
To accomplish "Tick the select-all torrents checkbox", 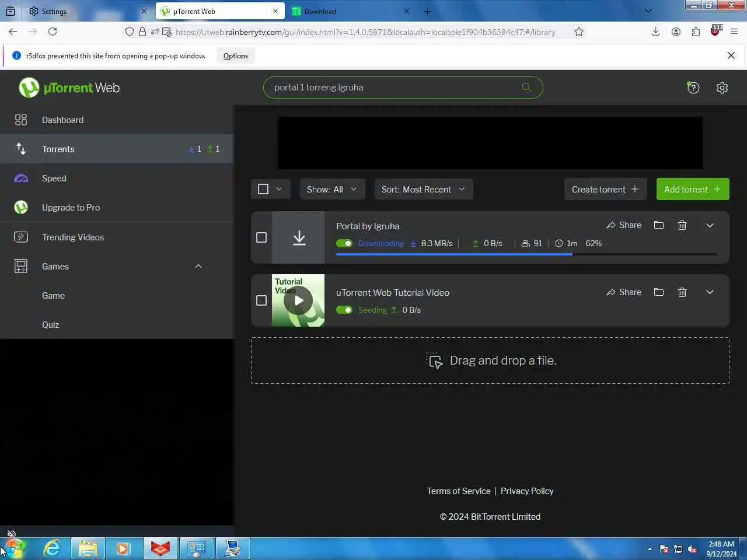I will click(263, 189).
